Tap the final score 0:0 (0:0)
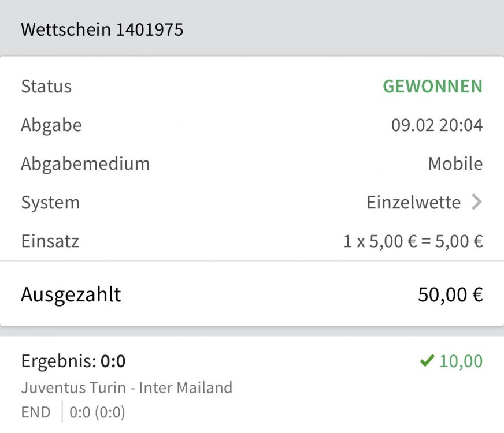 pyautogui.click(x=97, y=412)
